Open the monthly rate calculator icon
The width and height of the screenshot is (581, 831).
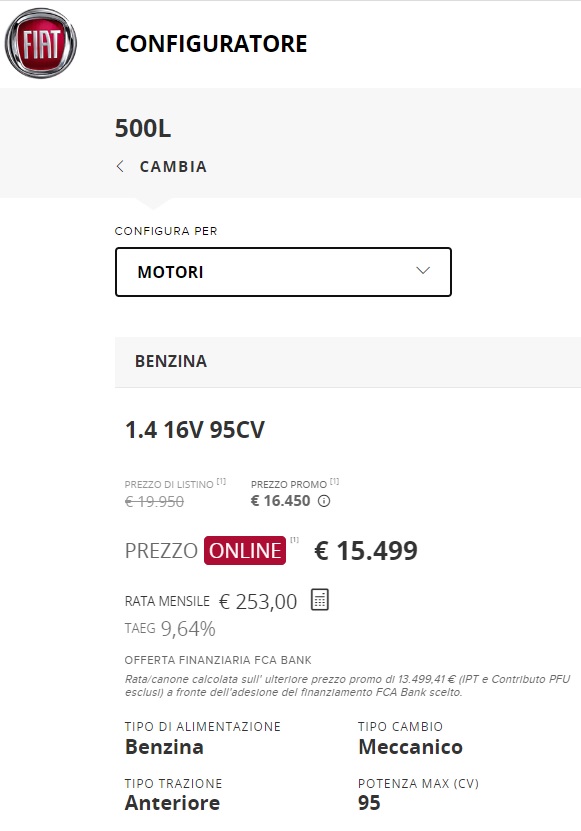(x=320, y=600)
